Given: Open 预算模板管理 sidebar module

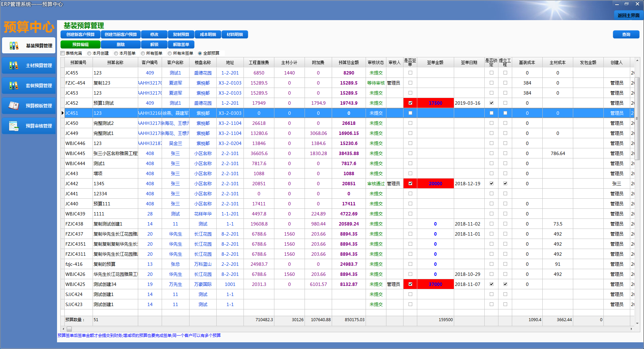Looking at the screenshot, I should click(29, 106).
